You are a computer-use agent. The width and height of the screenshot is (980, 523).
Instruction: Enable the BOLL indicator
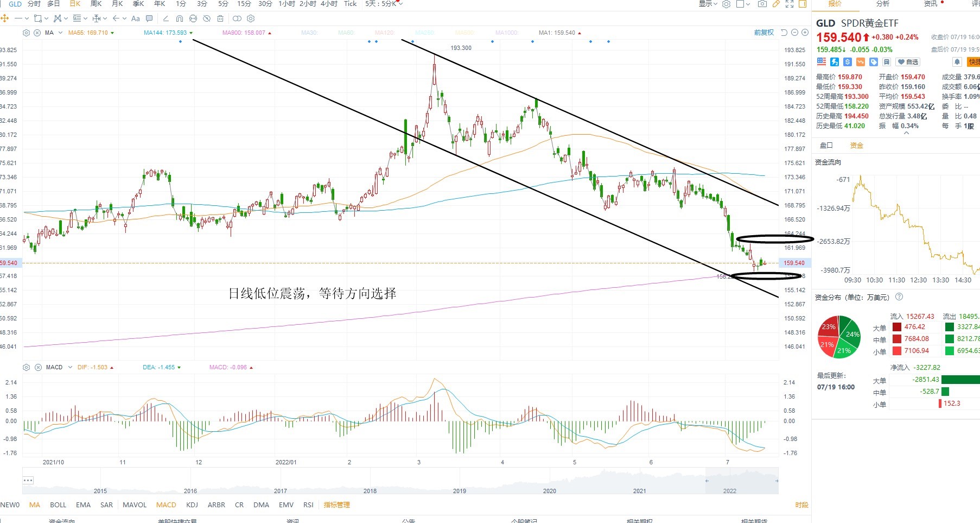[x=58, y=505]
